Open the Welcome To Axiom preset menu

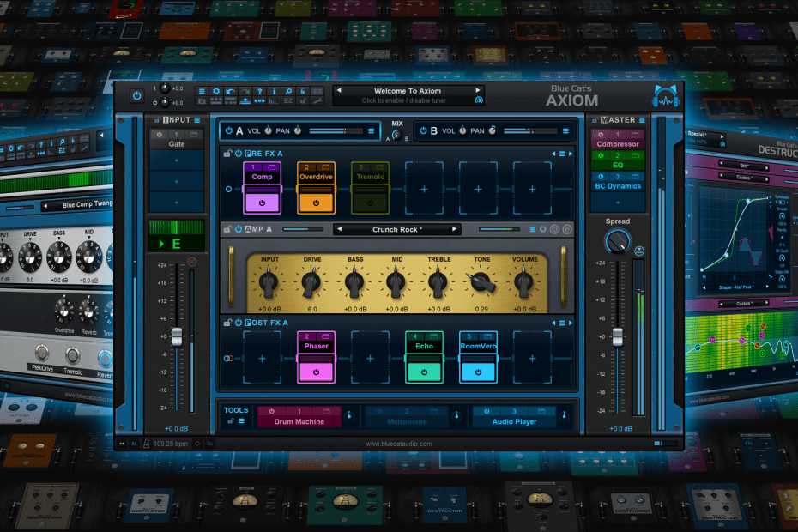[x=408, y=91]
